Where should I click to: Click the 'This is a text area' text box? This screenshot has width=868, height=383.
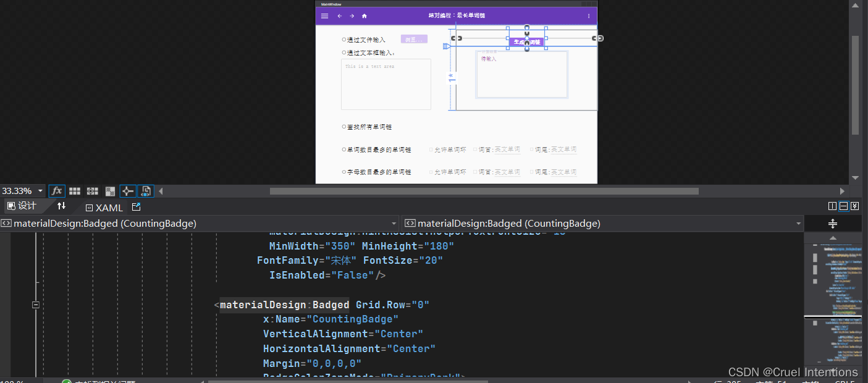pos(386,85)
